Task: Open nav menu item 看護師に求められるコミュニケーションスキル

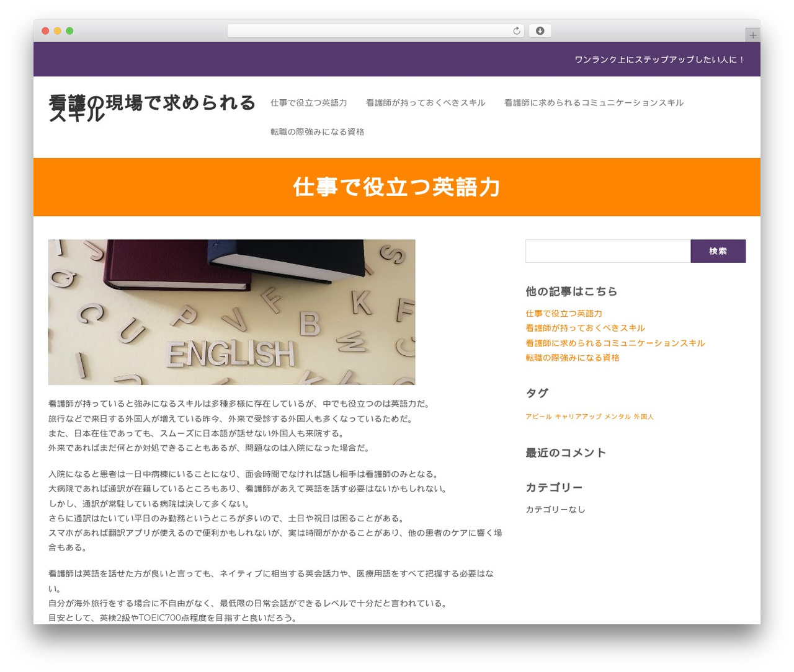Action: (x=594, y=103)
